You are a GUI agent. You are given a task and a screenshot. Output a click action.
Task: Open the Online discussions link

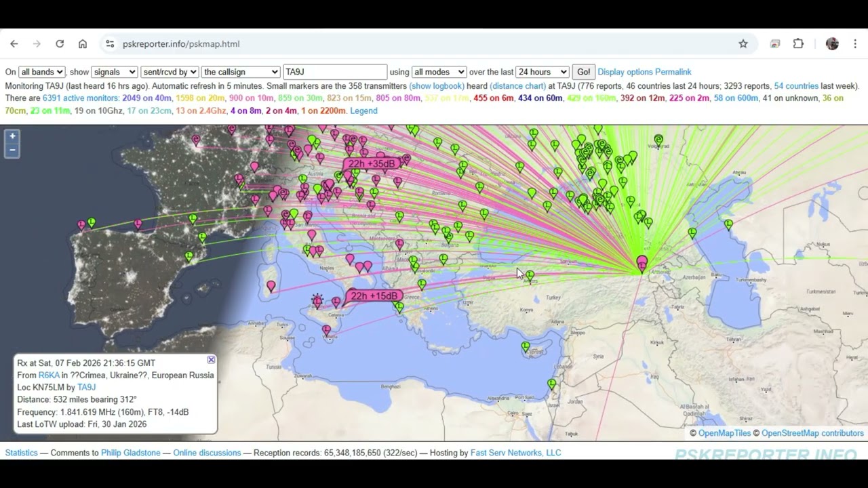(x=207, y=453)
